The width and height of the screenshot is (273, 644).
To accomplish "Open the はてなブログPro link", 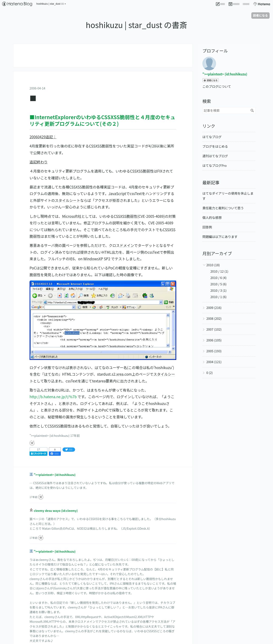I will coord(215,166).
